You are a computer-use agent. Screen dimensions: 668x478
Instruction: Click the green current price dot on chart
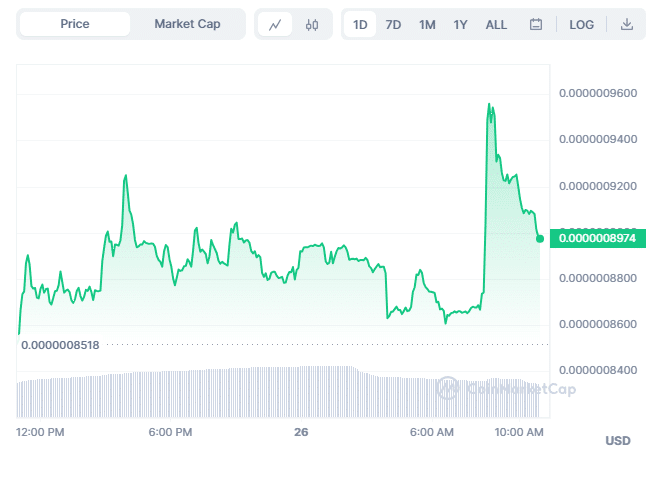pyautogui.click(x=540, y=239)
